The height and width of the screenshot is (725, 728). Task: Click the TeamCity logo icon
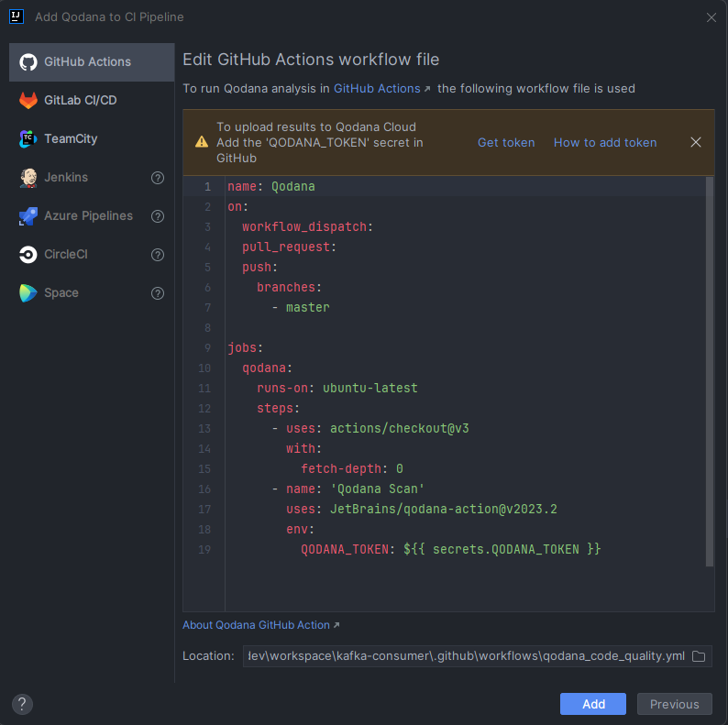pyautogui.click(x=28, y=138)
